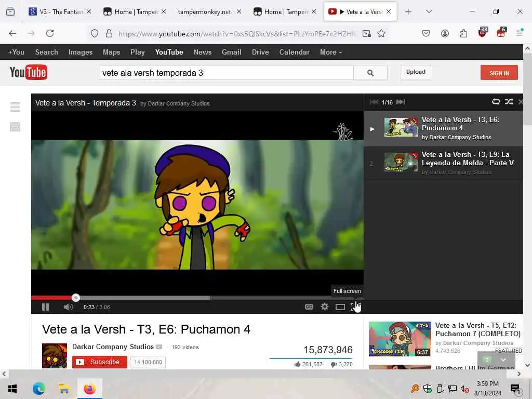Open Maps in the Google bar
Screen dimensions: 532x399
tap(111, 52)
